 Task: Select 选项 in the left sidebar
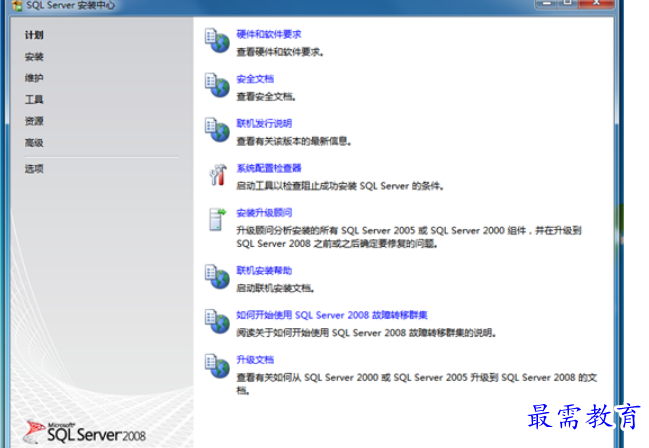[x=34, y=169]
